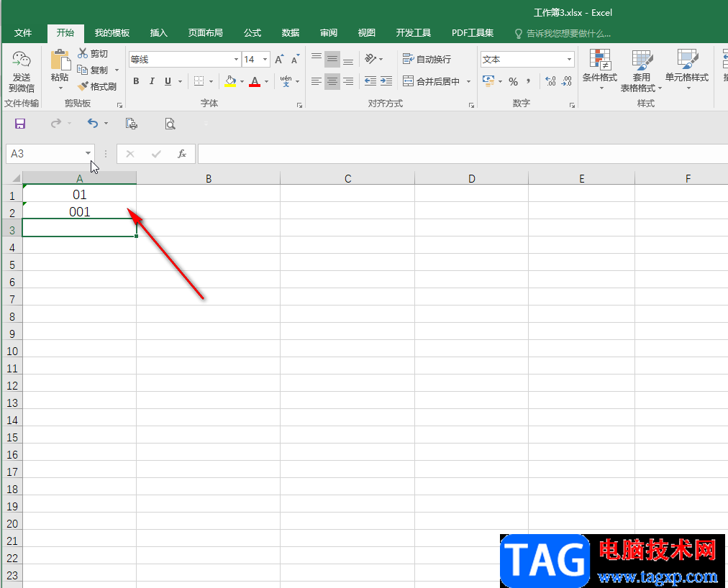Image resolution: width=728 pixels, height=588 pixels.
Task: Cut selection with the scissors icon
Action: pyautogui.click(x=83, y=53)
